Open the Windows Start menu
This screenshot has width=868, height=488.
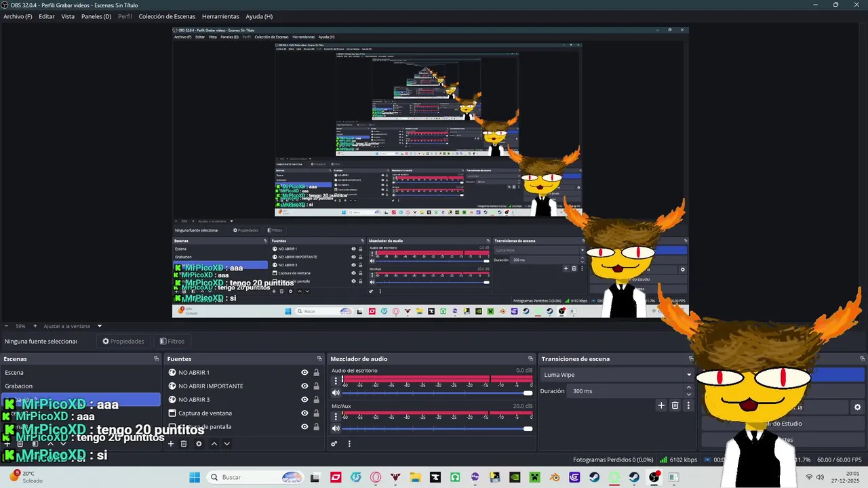195,477
